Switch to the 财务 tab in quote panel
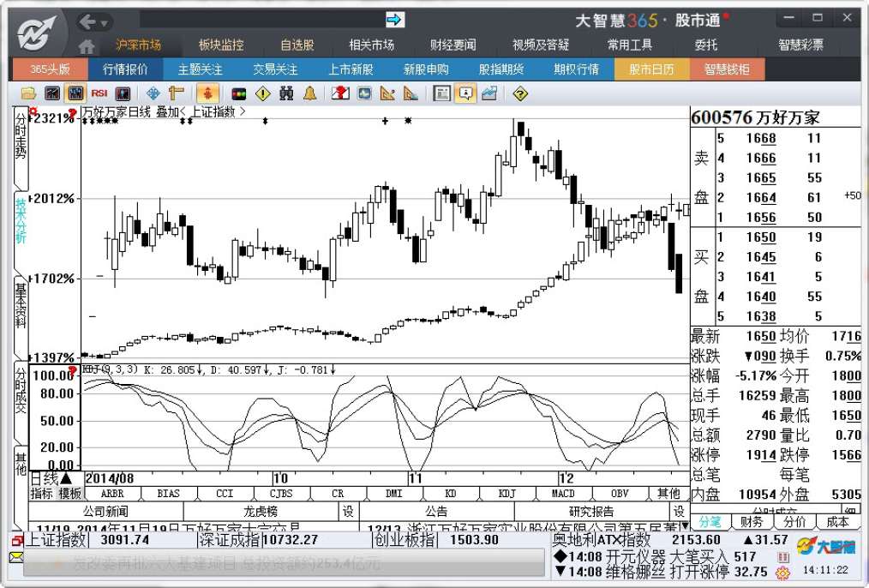This screenshot has height=588, width=869. (752, 521)
